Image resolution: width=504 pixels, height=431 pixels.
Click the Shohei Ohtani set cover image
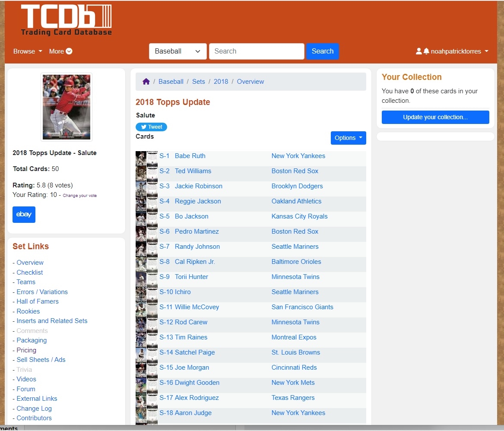(x=67, y=107)
